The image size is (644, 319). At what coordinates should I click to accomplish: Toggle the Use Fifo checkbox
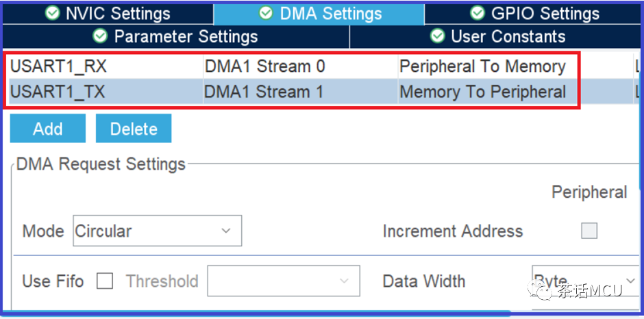pos(105,281)
